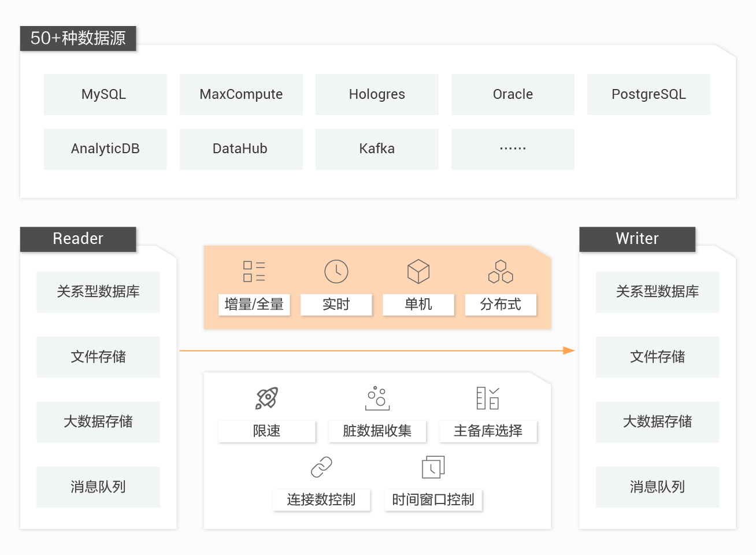Switch to the Writer panel header

pyautogui.click(x=636, y=239)
